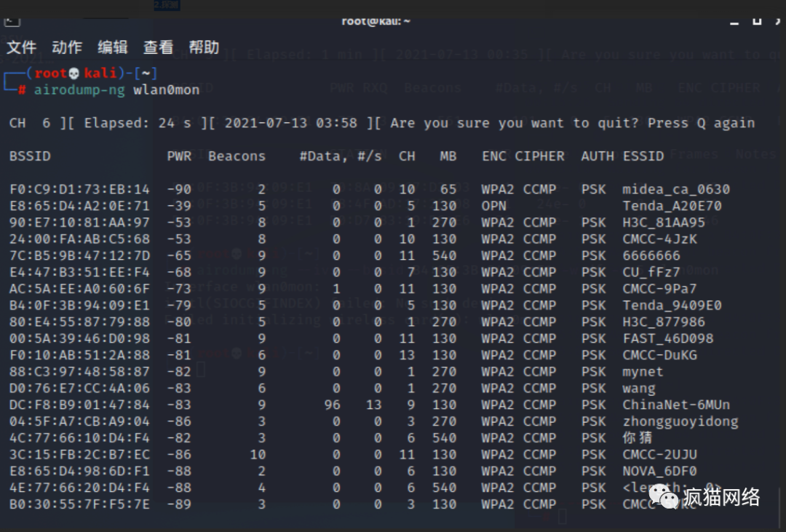Click the Elapsed: 24 s status text

[x=138, y=123]
